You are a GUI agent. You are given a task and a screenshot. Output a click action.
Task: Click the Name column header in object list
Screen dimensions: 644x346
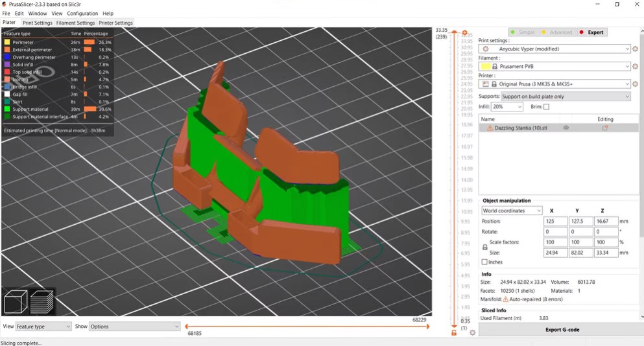(x=488, y=119)
